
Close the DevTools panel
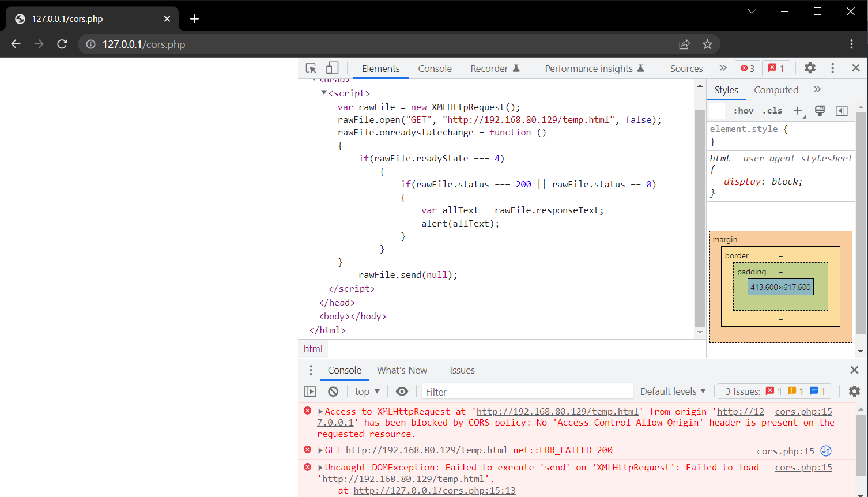click(x=855, y=68)
